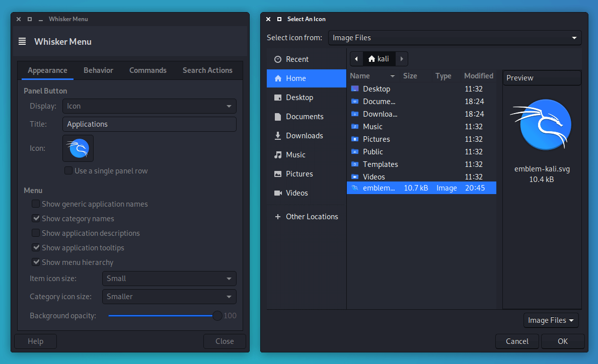This screenshot has width=598, height=364.
Task: Select the Recent sidebar icon
Action: point(277,59)
